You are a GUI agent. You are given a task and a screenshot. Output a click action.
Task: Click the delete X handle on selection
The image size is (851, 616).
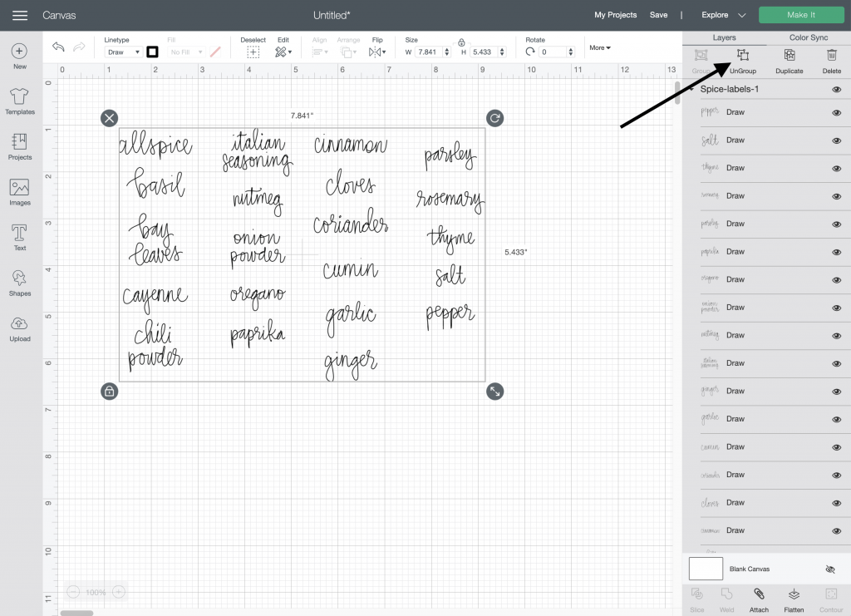(x=109, y=118)
